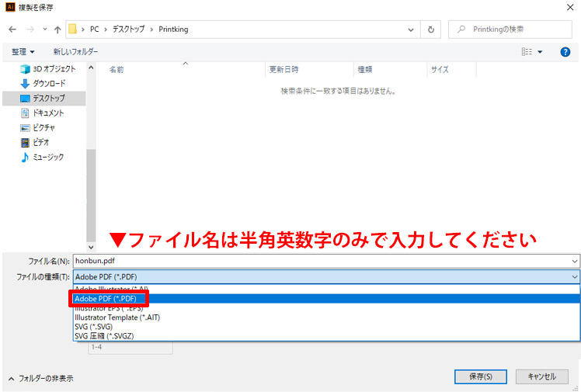Select 3D オブジェクト in the sidebar

pyautogui.click(x=48, y=69)
